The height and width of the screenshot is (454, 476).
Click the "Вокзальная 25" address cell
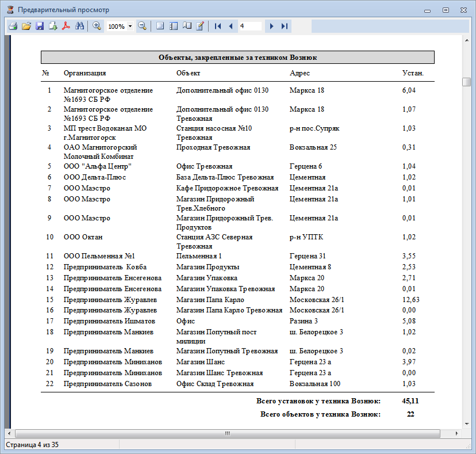point(313,147)
